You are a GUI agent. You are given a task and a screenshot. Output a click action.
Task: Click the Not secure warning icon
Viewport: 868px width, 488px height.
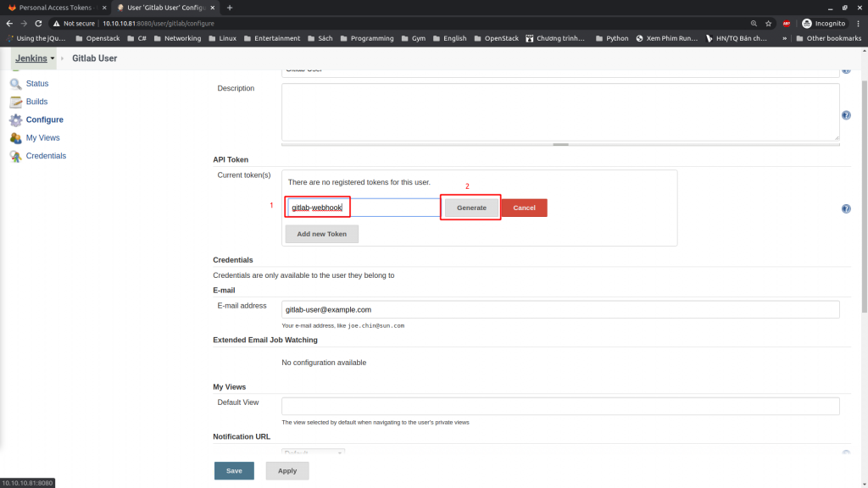(57, 23)
